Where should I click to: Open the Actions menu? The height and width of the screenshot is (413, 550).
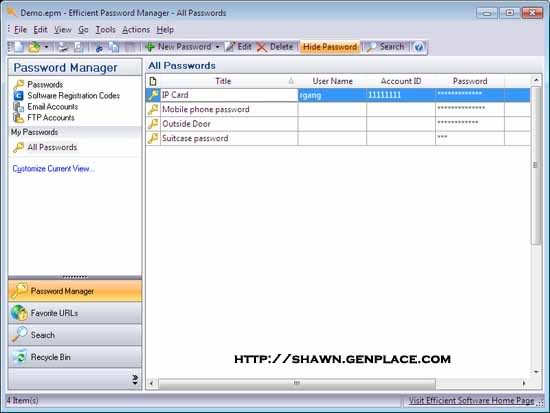[136, 30]
